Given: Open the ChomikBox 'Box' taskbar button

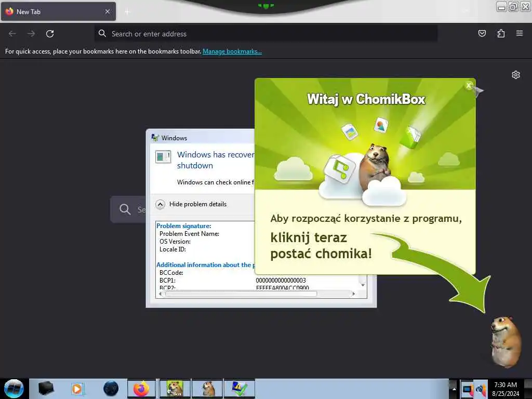Looking at the screenshot, I should coord(175,389).
